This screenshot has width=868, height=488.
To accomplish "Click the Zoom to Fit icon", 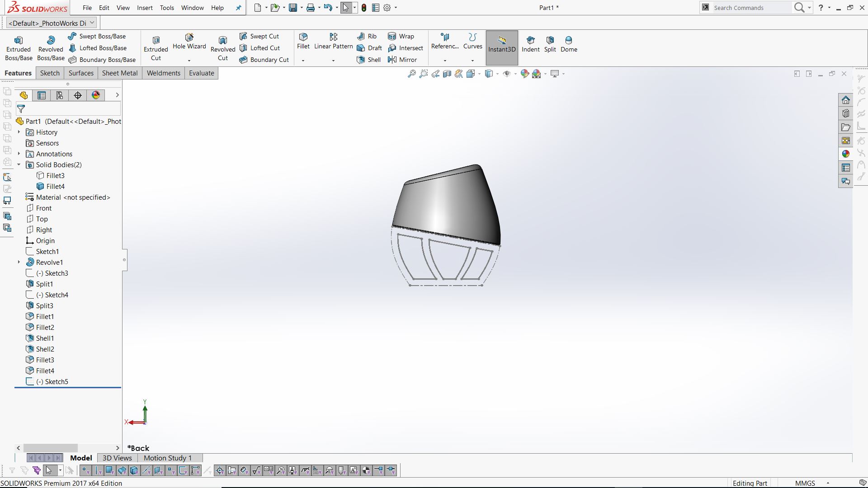I will (411, 74).
